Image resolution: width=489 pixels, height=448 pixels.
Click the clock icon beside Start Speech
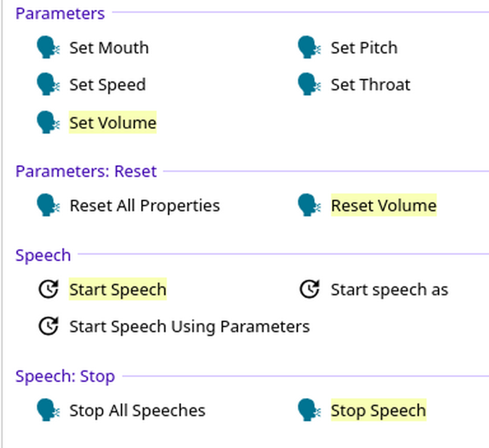pos(48,289)
